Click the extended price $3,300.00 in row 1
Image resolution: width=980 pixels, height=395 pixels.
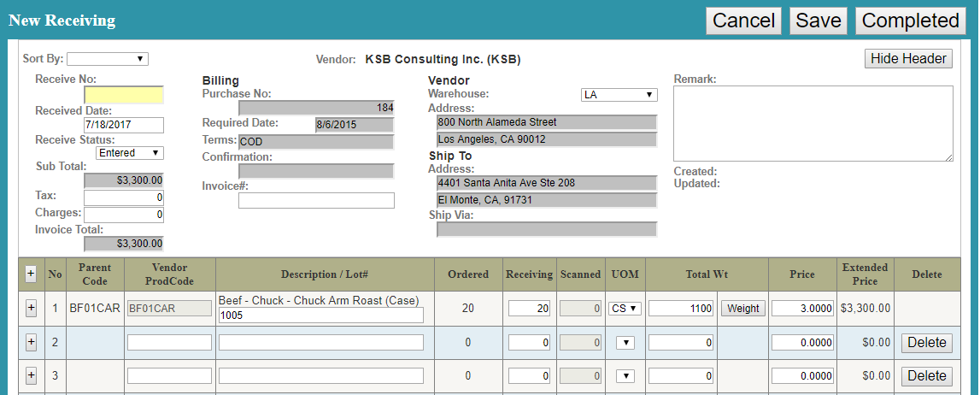pyautogui.click(x=865, y=308)
